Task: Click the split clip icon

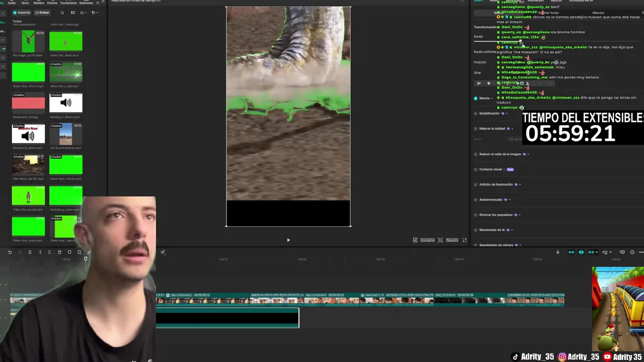Action: coord(30,252)
